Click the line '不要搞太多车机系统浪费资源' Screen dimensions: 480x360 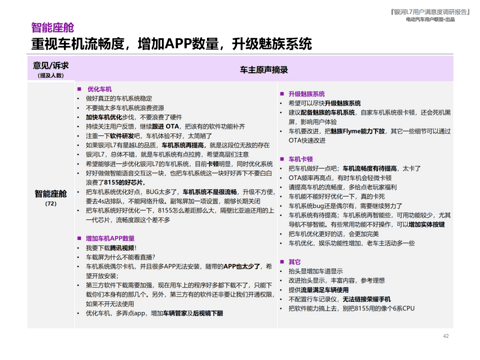(x=125, y=108)
